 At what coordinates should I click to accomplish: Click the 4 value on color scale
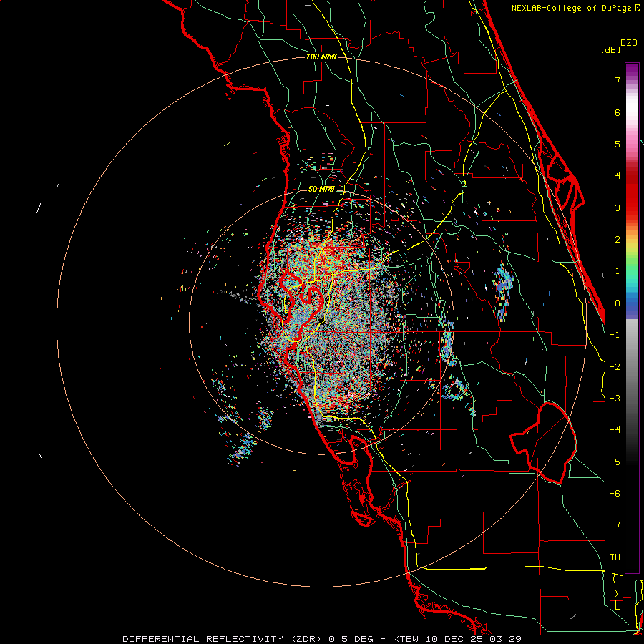click(x=618, y=176)
